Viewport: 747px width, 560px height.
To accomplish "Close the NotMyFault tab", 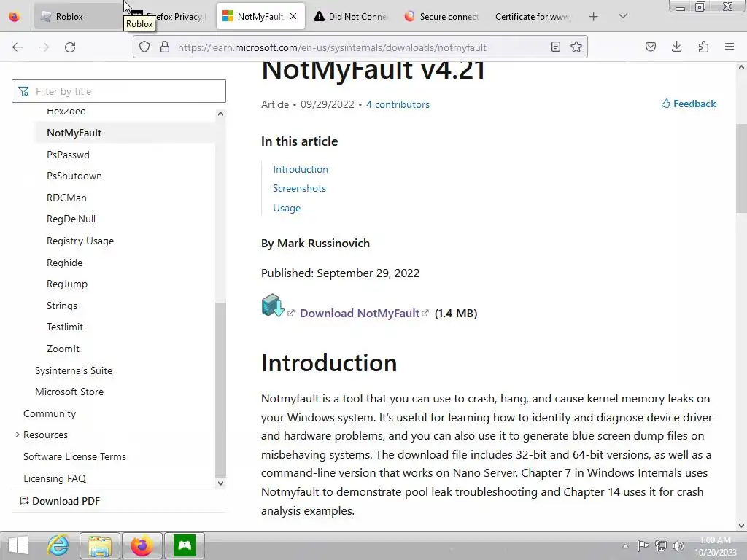I will pos(293,16).
